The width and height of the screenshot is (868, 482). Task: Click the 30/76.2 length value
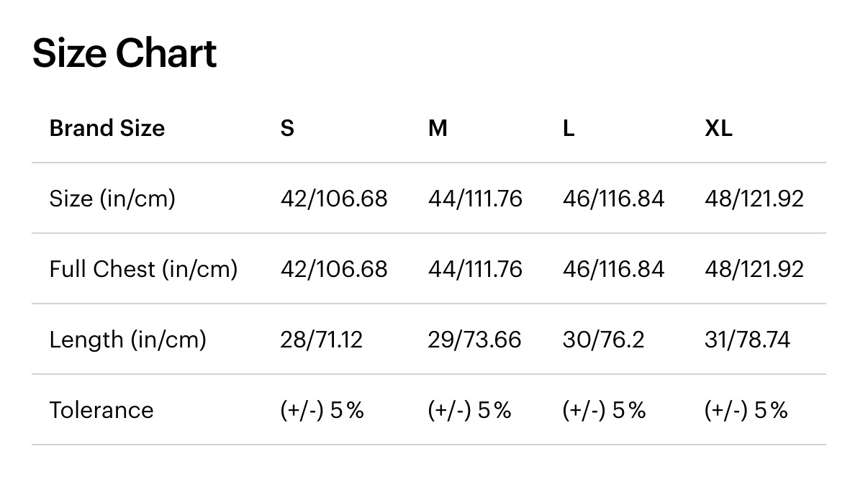click(603, 340)
